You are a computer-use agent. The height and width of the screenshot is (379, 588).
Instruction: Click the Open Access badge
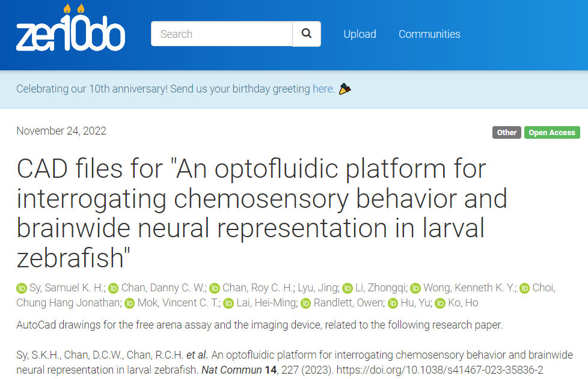551,132
